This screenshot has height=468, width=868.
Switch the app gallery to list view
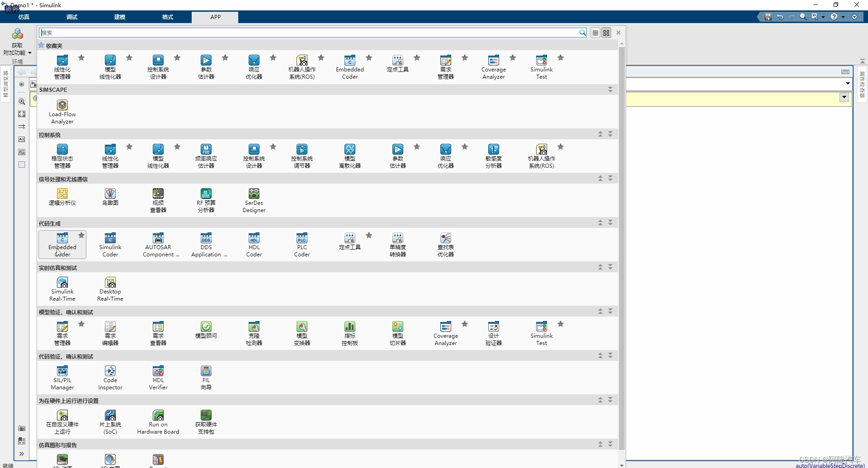[595, 33]
